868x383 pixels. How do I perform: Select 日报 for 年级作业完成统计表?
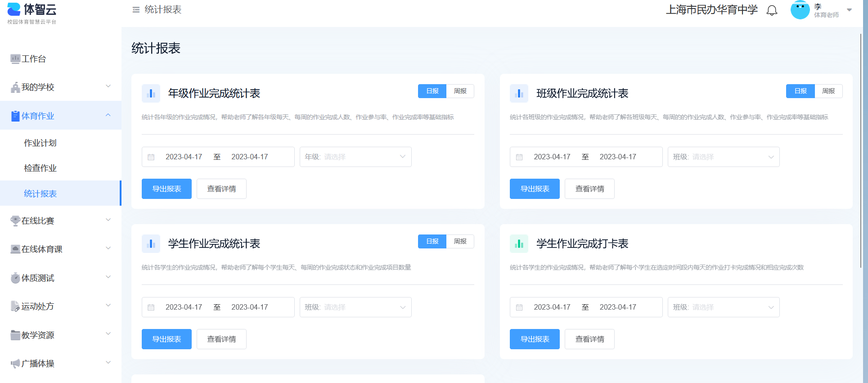(432, 91)
